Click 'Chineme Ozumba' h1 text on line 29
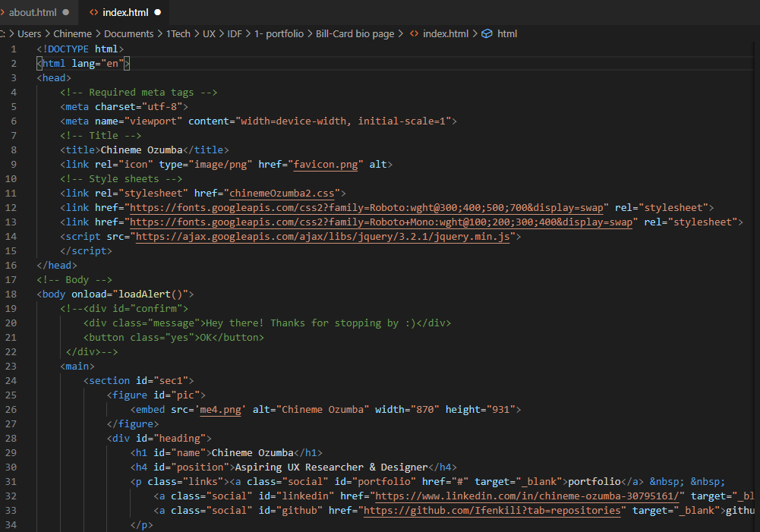 253,452
